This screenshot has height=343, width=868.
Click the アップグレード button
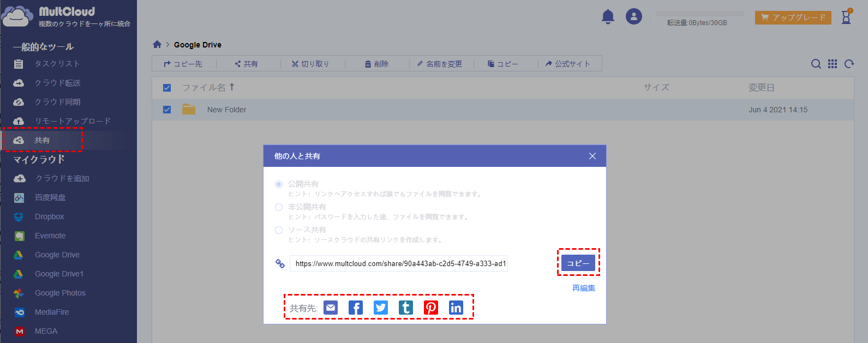pos(793,17)
